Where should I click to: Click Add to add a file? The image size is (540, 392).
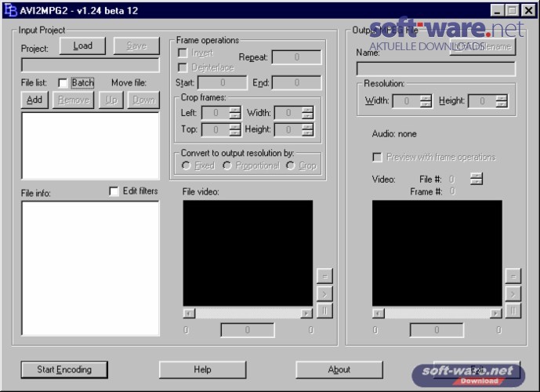(x=34, y=100)
